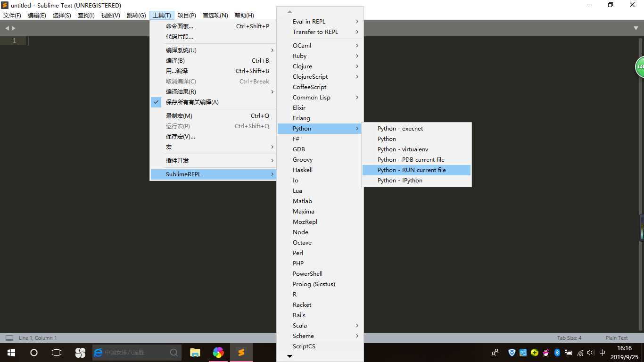
Task: Select 命令面板... menu entry
Action: 213,26
